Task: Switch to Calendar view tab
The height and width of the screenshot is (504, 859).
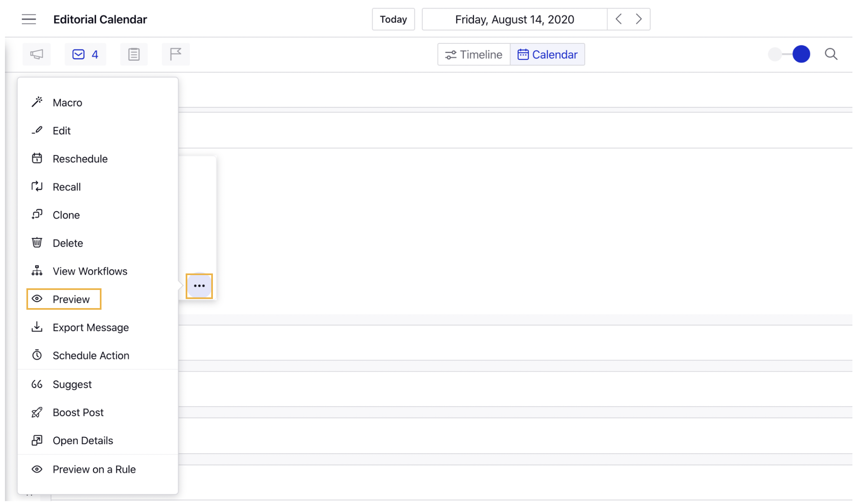Action: coord(547,54)
